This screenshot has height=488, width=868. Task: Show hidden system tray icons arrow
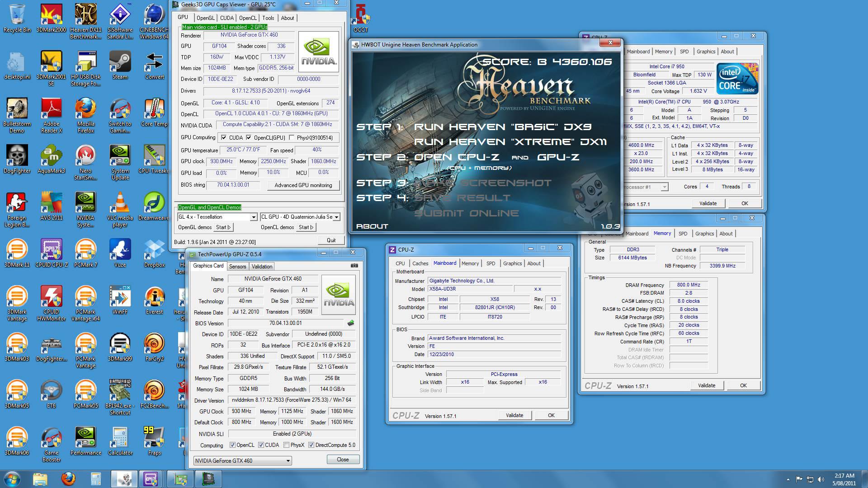(788, 479)
